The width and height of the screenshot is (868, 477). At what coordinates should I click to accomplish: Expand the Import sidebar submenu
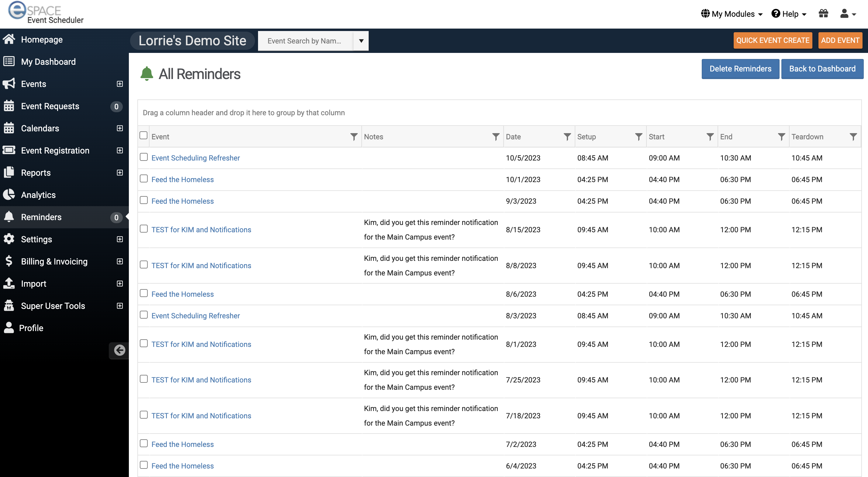pyautogui.click(x=120, y=284)
